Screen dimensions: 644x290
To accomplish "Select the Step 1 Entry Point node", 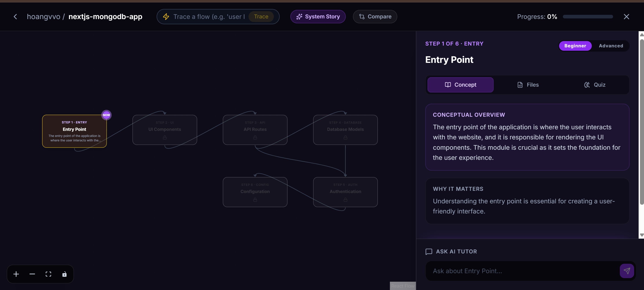I will (x=74, y=131).
